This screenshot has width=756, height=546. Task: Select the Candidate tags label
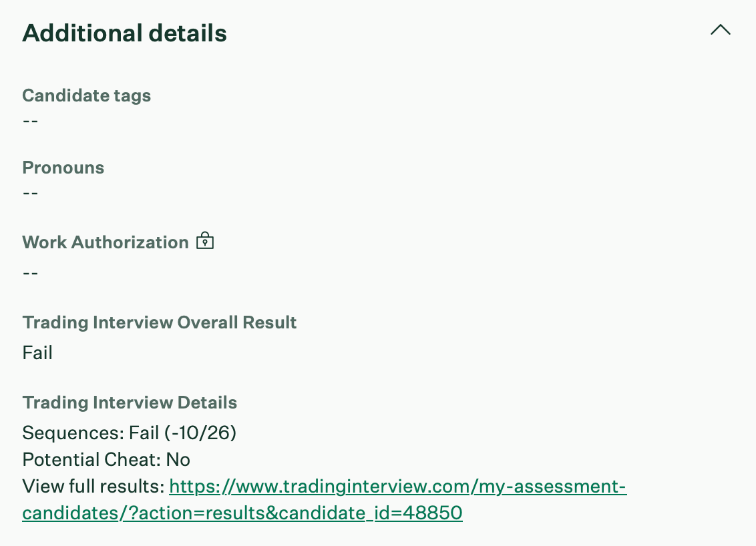coord(87,95)
